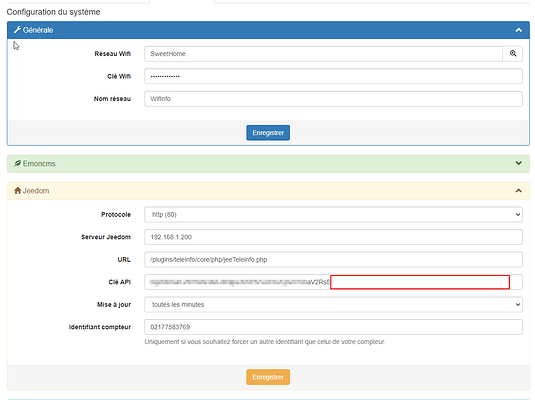Collapse the Jeedom panel with its chevron
Viewport: 535px width, 400px height.
point(518,191)
